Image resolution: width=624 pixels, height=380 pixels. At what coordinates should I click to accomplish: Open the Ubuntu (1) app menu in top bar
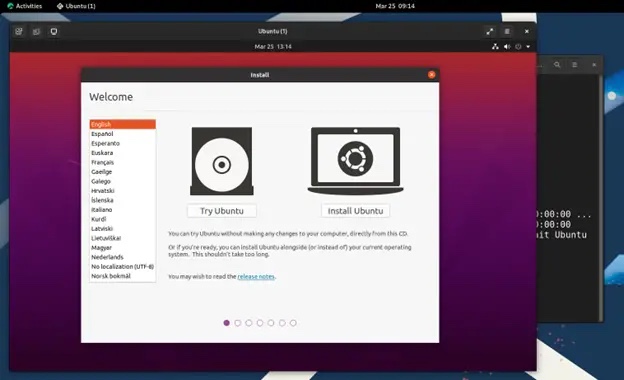click(x=76, y=6)
